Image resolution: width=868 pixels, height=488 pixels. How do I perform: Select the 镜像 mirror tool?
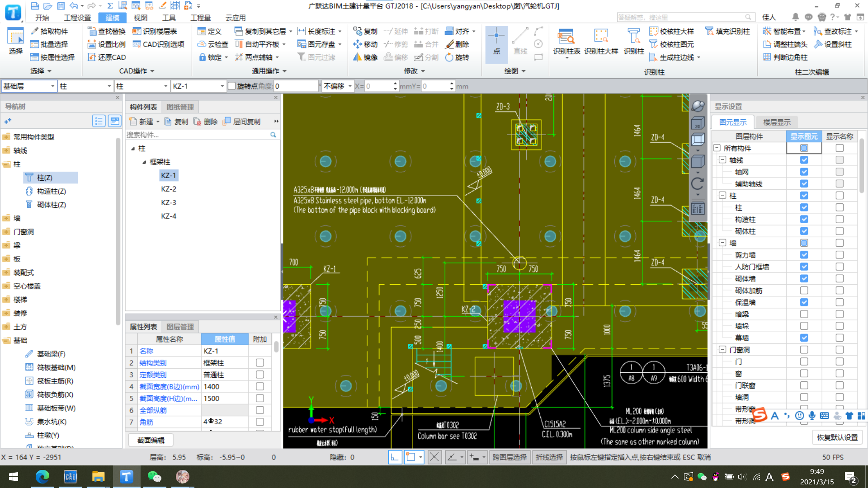click(x=365, y=57)
